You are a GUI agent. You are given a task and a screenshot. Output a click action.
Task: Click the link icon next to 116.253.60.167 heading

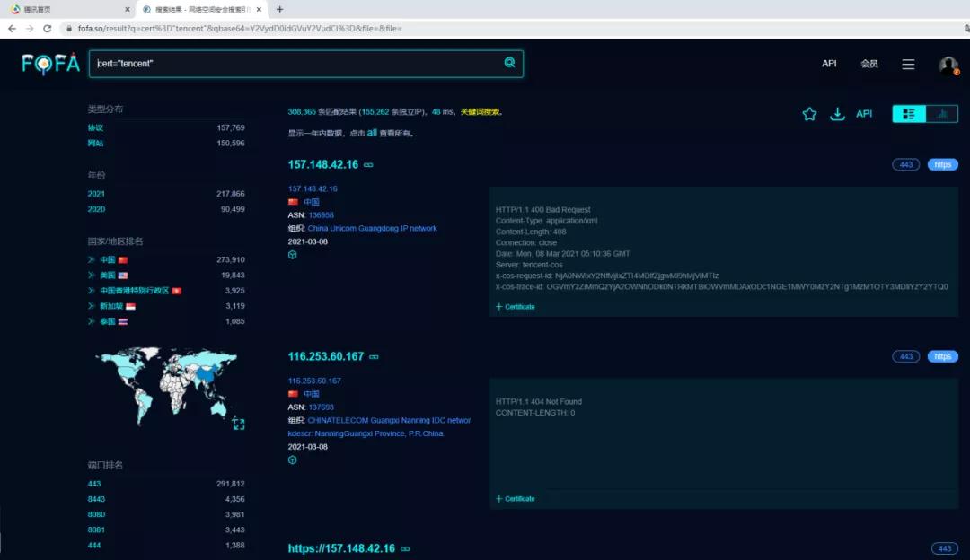pos(375,356)
